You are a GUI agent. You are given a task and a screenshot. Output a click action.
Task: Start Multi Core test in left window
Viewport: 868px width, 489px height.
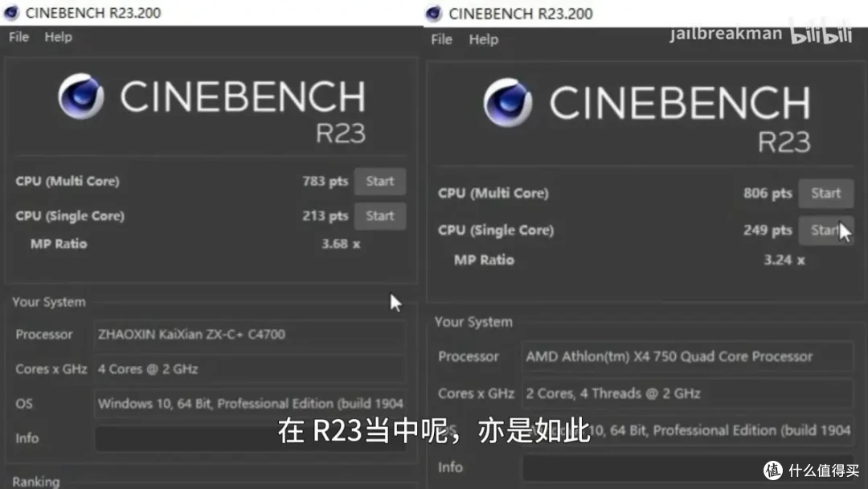point(379,182)
